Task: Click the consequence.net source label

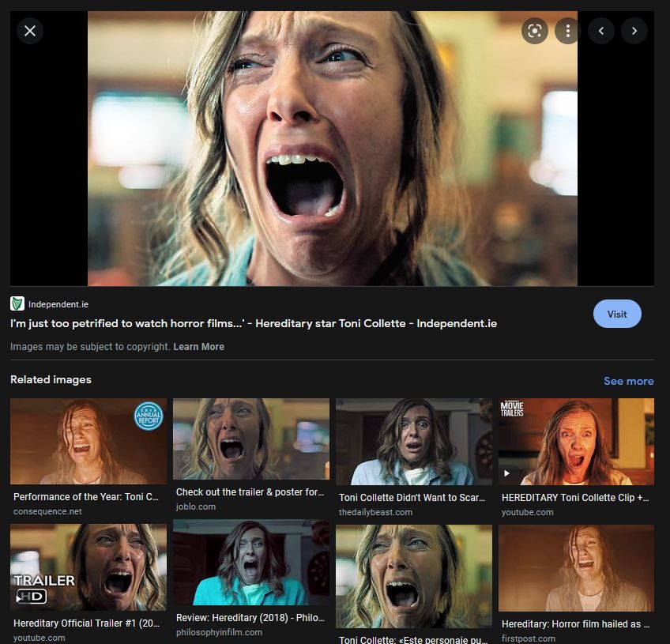Action: 47,511
